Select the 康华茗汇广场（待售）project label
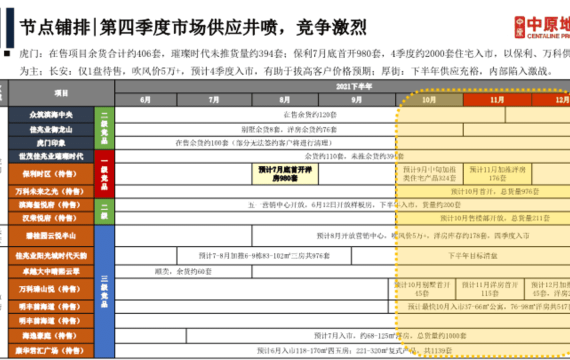Image resolution: width=570 pixels, height=360 pixels. tap(51, 351)
